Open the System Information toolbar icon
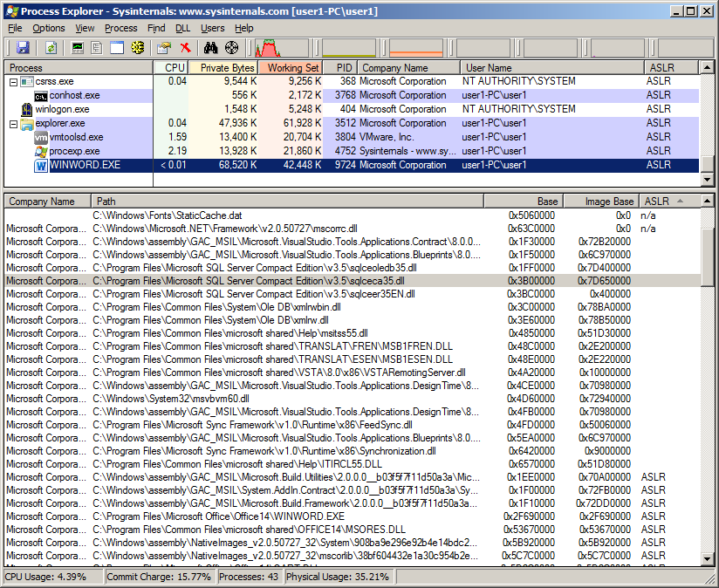 (x=78, y=48)
